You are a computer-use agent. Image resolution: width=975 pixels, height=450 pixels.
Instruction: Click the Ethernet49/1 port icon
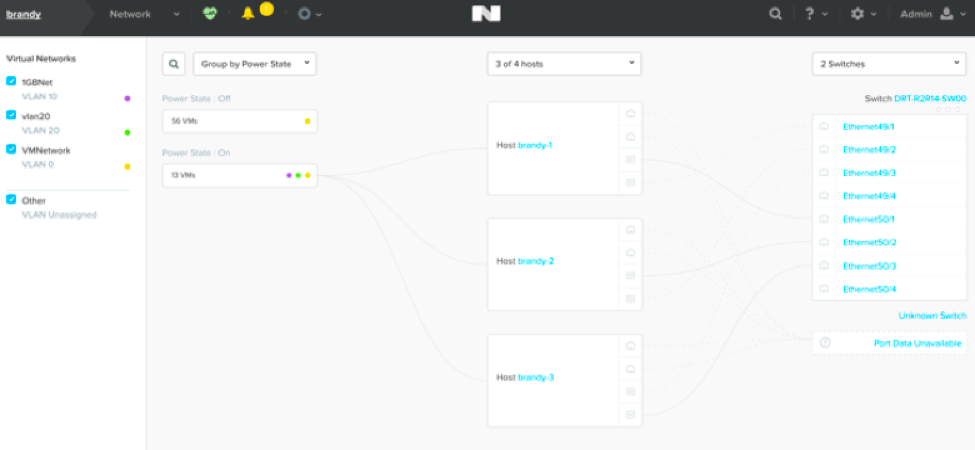pos(825,127)
